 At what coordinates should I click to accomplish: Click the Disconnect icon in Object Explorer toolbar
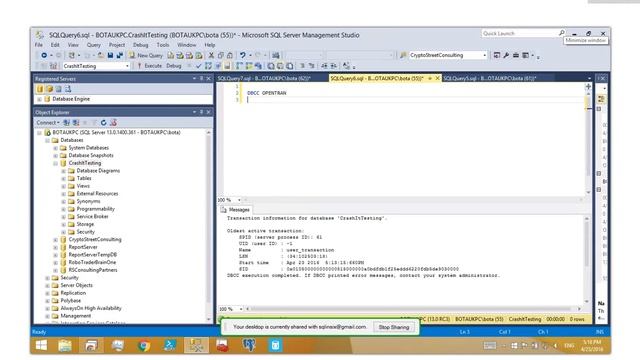(x=76, y=122)
